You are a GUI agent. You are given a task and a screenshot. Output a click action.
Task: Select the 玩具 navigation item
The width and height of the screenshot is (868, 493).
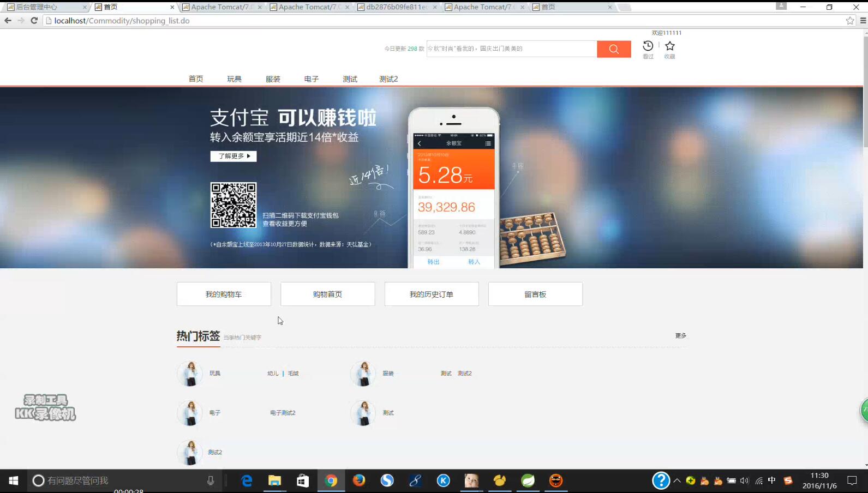pyautogui.click(x=234, y=79)
